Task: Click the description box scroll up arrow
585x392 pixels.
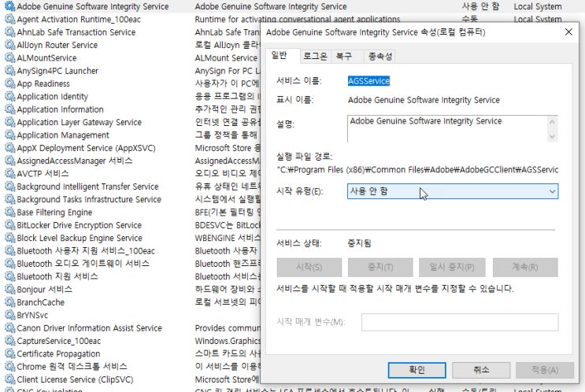Action: tap(552, 122)
